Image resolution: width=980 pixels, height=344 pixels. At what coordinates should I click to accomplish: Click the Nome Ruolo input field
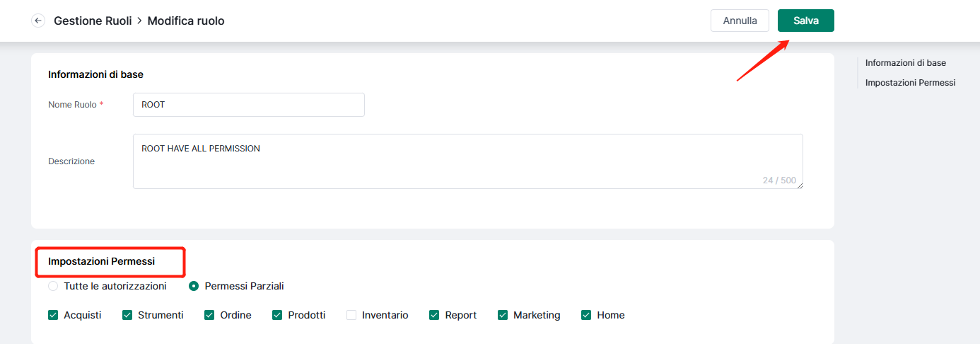coord(249,105)
